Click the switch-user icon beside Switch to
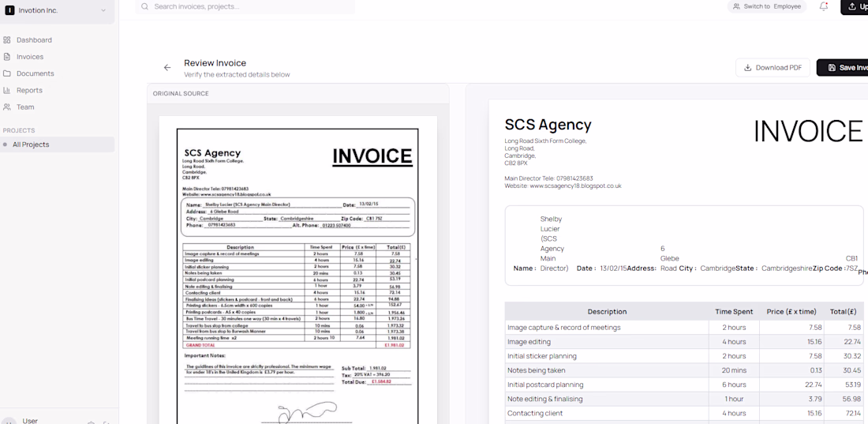 736,6
